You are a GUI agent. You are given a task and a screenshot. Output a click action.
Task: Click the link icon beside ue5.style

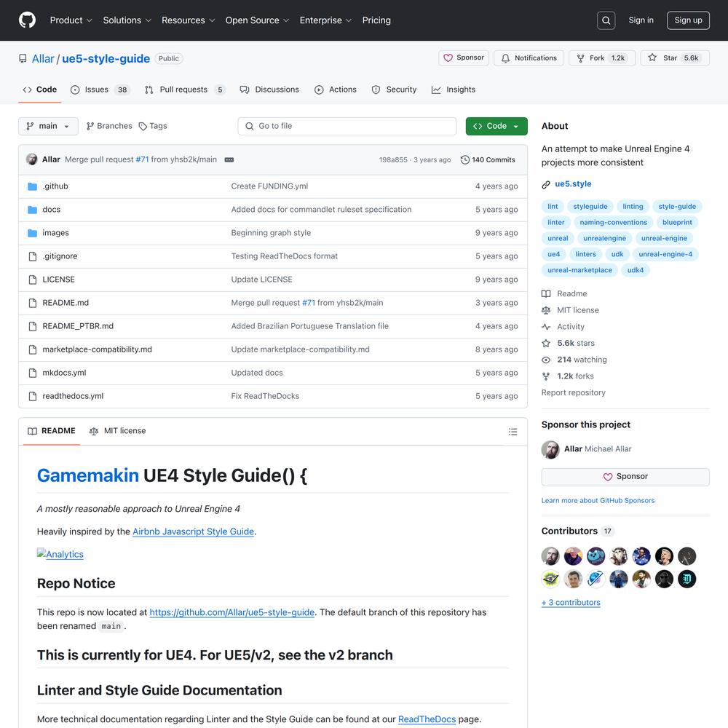tap(546, 184)
